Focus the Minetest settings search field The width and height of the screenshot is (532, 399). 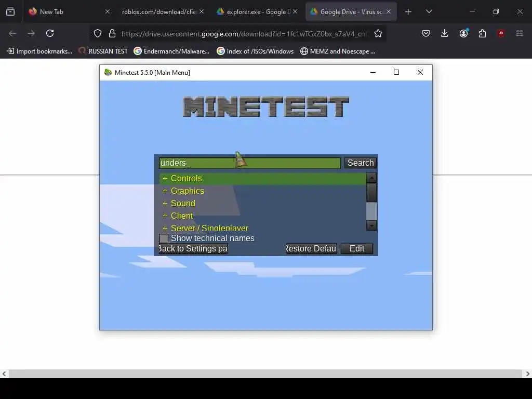pos(250,163)
